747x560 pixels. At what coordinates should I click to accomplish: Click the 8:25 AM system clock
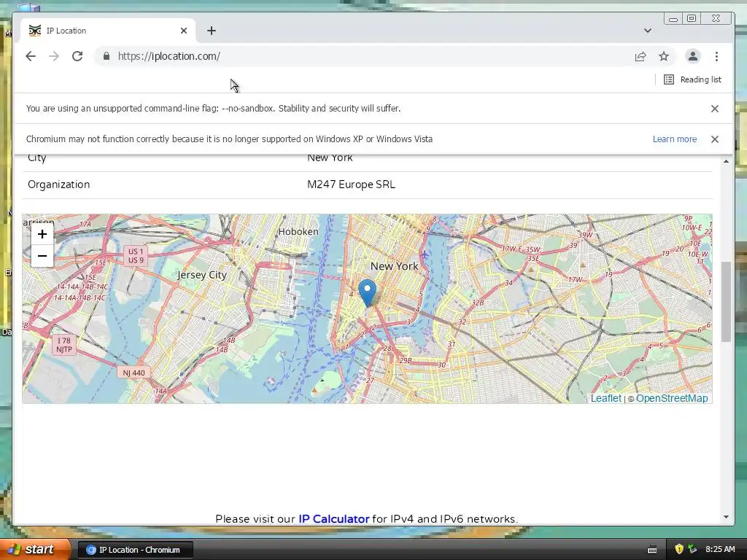(x=720, y=549)
